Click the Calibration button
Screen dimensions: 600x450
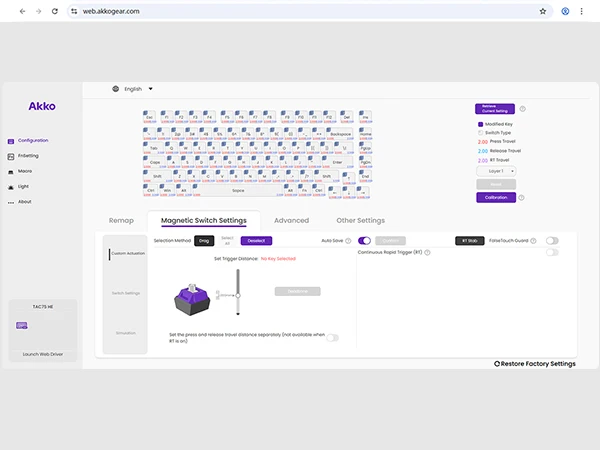(496, 197)
